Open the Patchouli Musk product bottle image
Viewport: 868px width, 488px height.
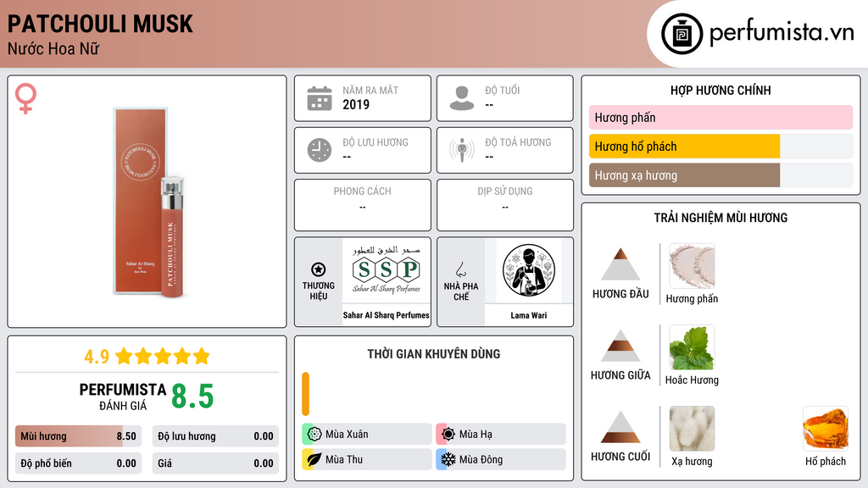tap(148, 202)
